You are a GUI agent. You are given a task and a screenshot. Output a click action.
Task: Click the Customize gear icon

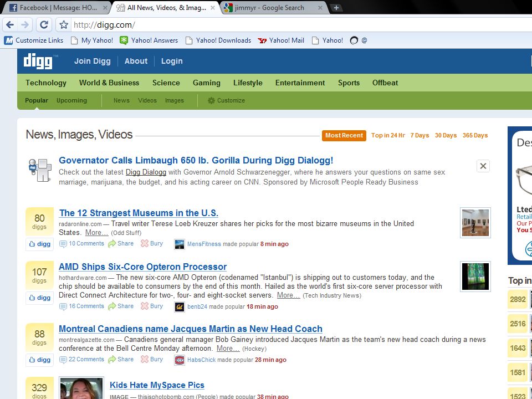coord(211,100)
